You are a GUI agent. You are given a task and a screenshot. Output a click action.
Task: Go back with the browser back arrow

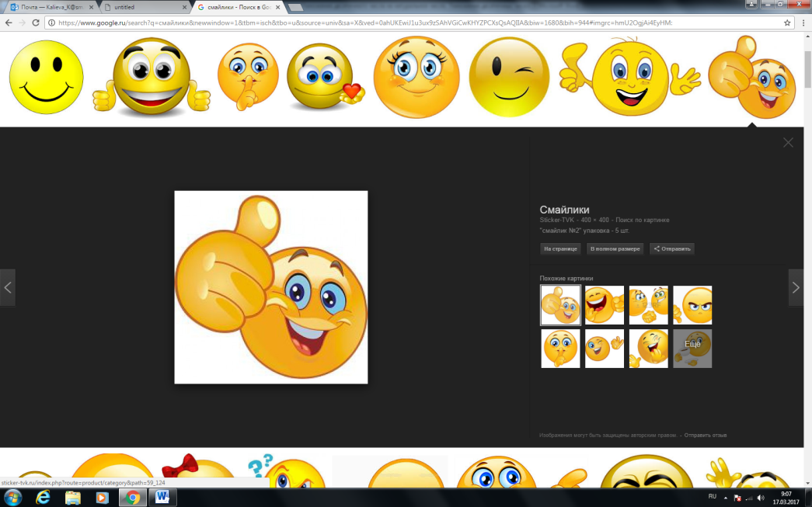pos(9,23)
